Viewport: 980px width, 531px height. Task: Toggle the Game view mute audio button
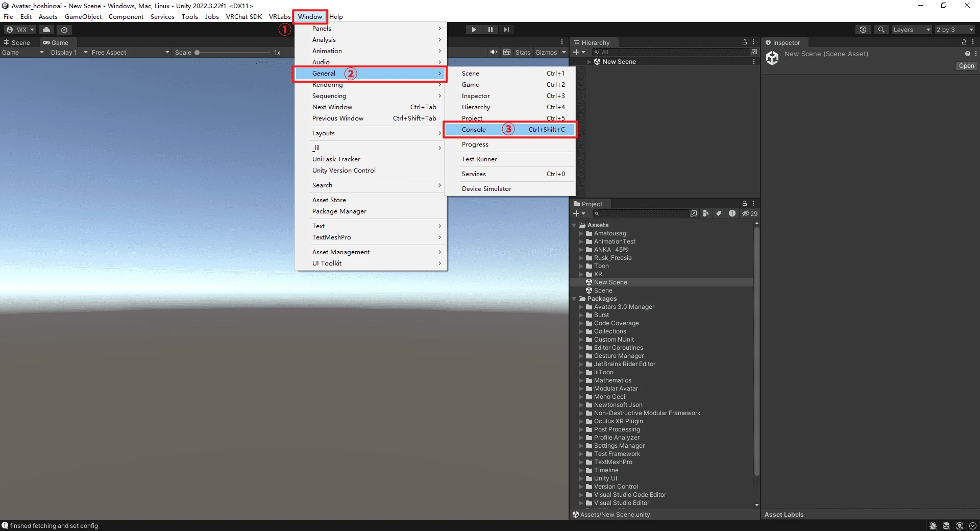coord(493,52)
